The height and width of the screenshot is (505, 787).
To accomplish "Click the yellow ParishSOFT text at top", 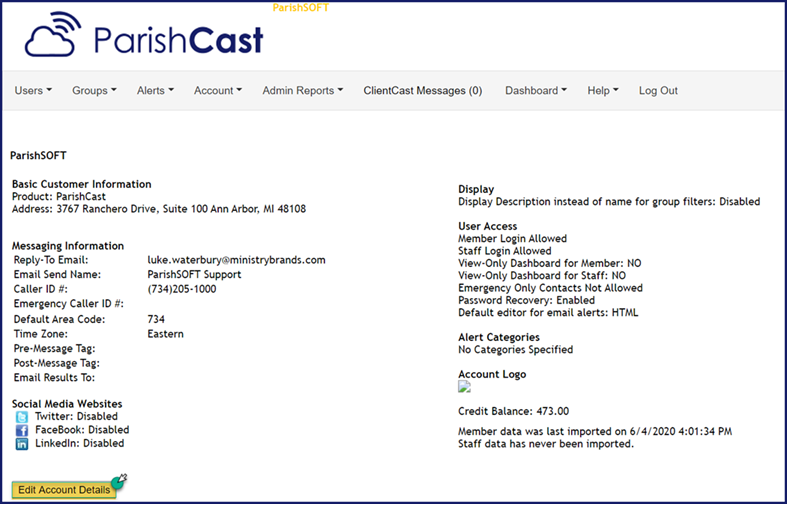I will click(301, 8).
